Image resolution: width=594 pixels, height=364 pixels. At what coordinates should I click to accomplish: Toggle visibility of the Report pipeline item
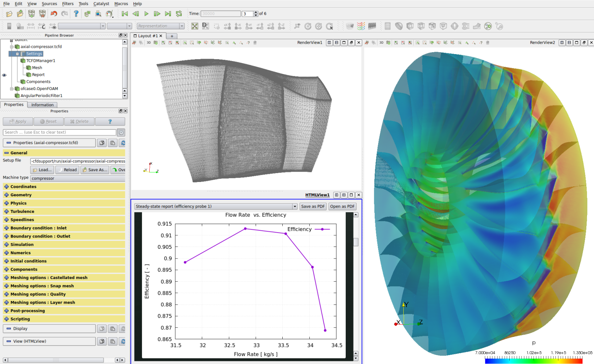click(4, 75)
